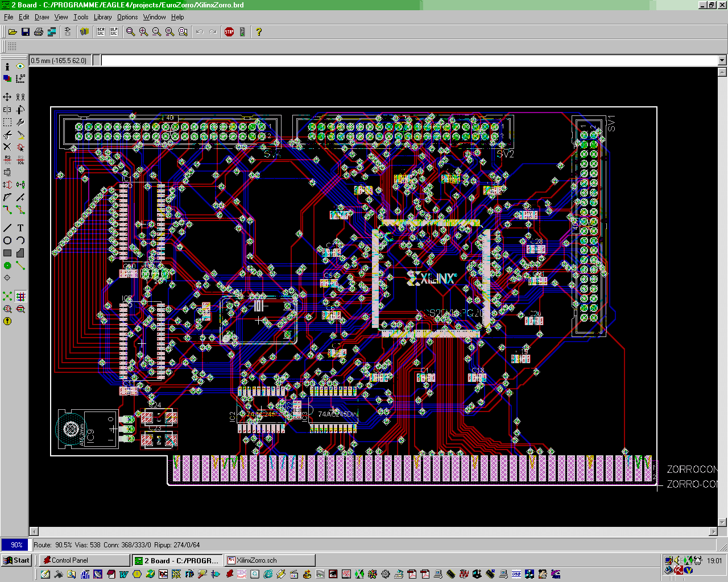Run a script with the SCR icon
The width and height of the screenshot is (728, 582).
[101, 32]
